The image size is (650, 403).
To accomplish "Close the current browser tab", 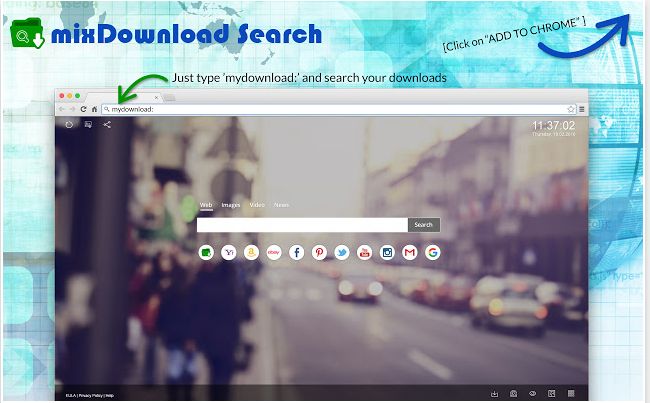I will 156,97.
